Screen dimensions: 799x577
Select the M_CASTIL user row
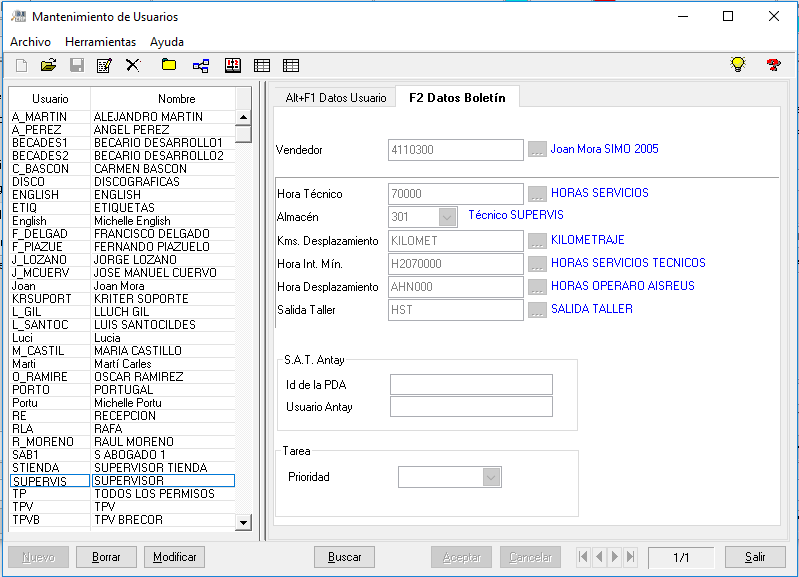tap(122, 351)
